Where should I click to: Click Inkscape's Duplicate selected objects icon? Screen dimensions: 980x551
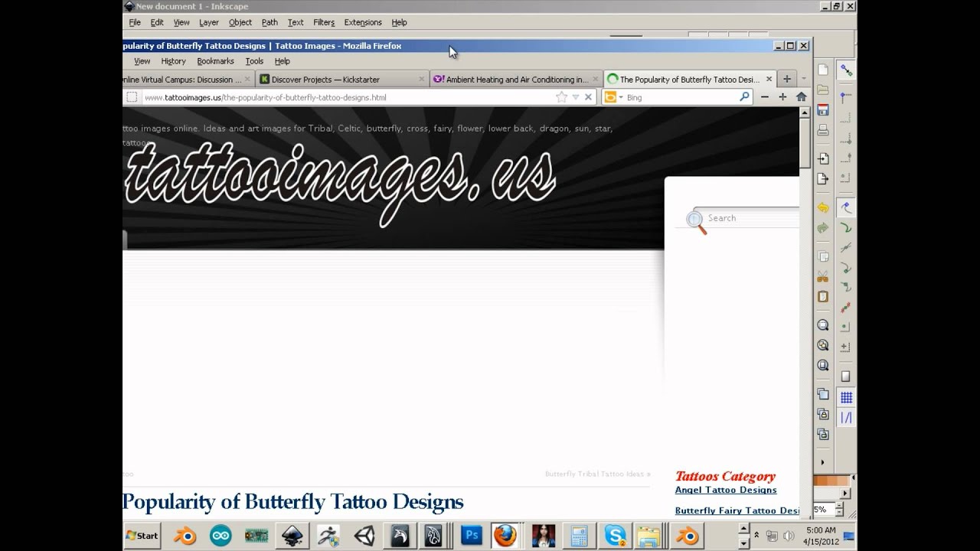[x=823, y=394]
